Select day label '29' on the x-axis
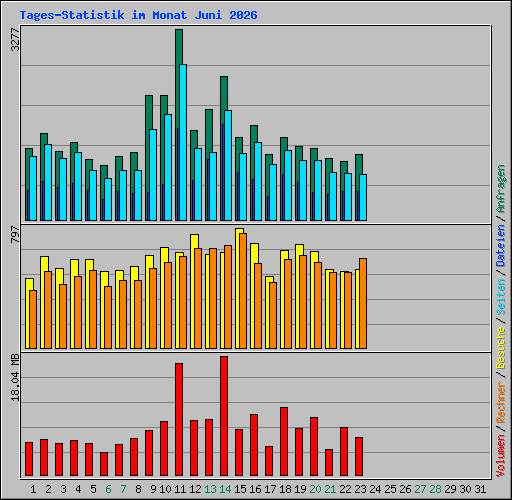This screenshot has width=512, height=500. (x=450, y=489)
